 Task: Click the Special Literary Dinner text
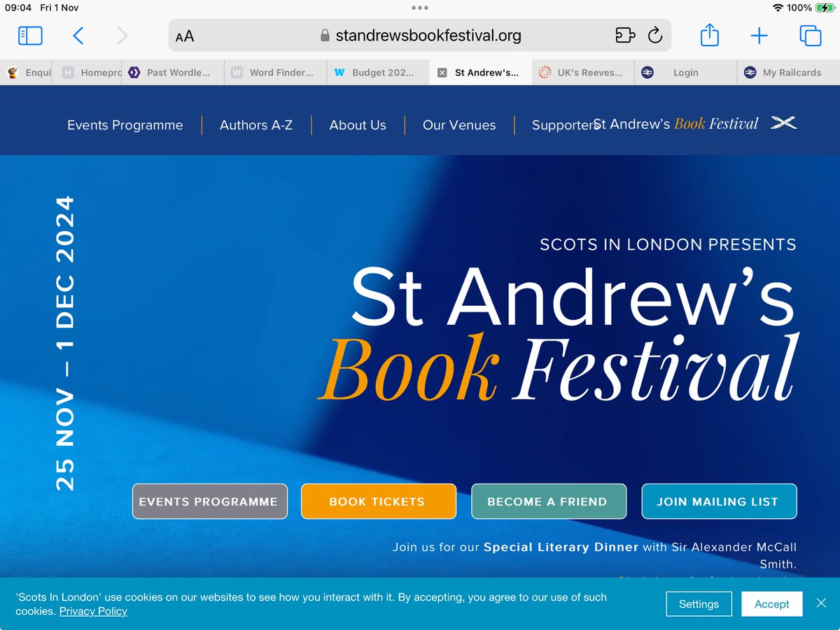561,547
